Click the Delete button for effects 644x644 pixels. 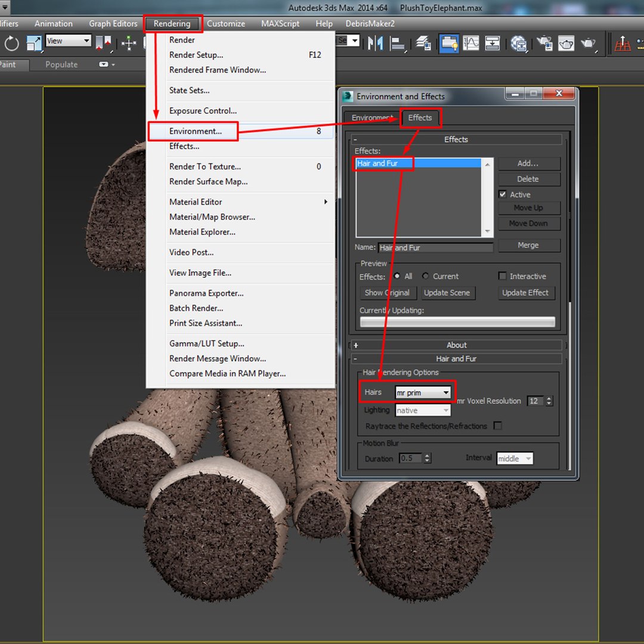point(529,179)
